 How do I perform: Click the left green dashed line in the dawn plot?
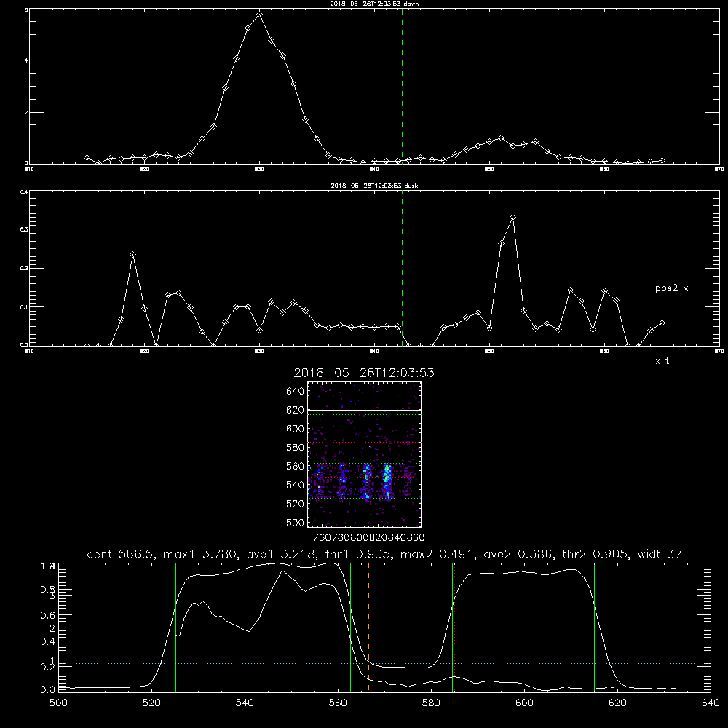point(232,86)
